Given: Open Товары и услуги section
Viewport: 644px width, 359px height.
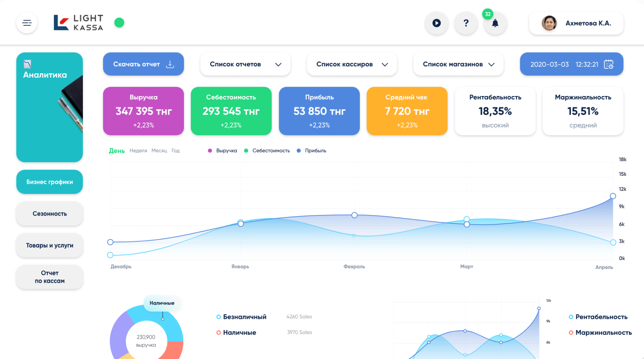Looking at the screenshot, I should click(x=50, y=245).
